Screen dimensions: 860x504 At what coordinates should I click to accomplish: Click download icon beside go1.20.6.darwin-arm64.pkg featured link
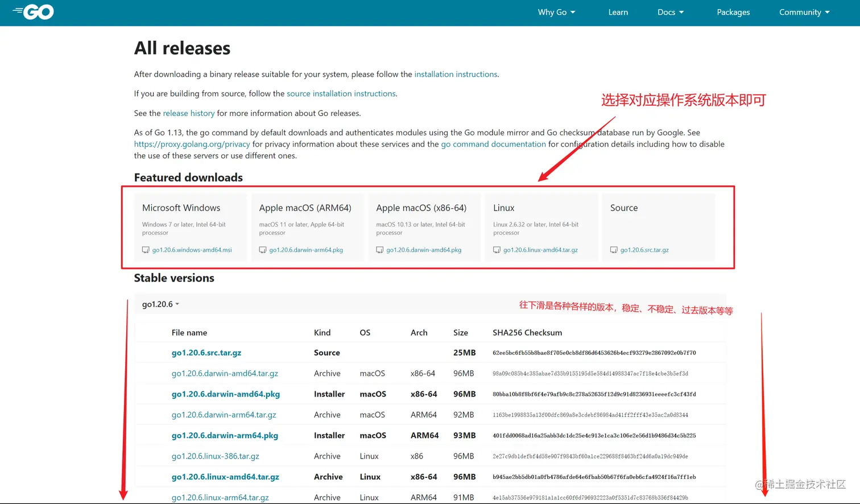point(263,250)
